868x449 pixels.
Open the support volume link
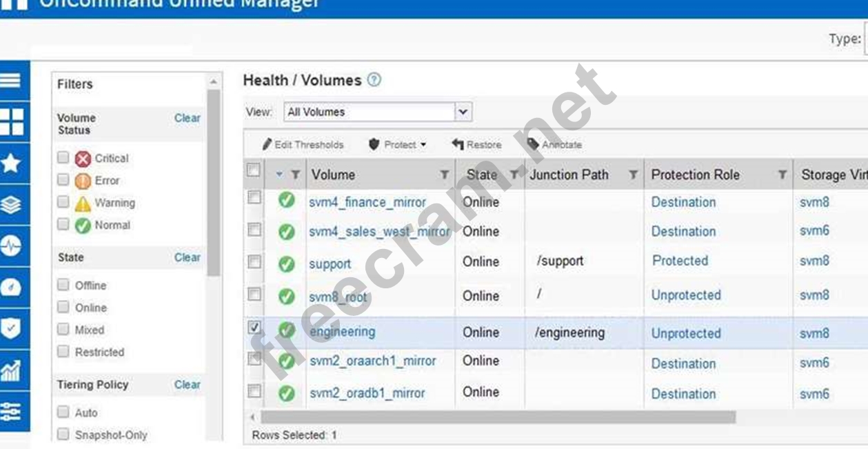(330, 264)
